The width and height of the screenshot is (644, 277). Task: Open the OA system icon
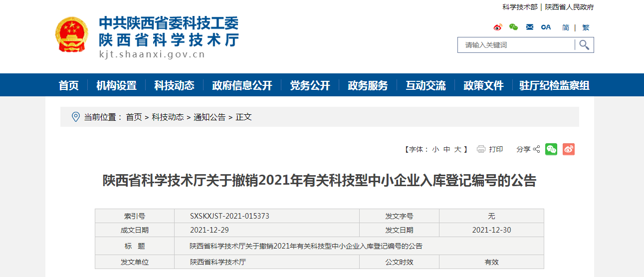pos(546,27)
